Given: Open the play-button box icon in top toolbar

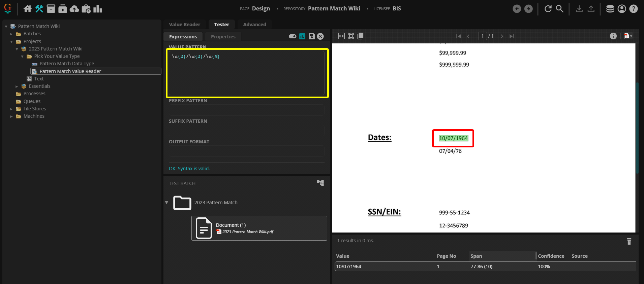Looking at the screenshot, I should (62, 9).
